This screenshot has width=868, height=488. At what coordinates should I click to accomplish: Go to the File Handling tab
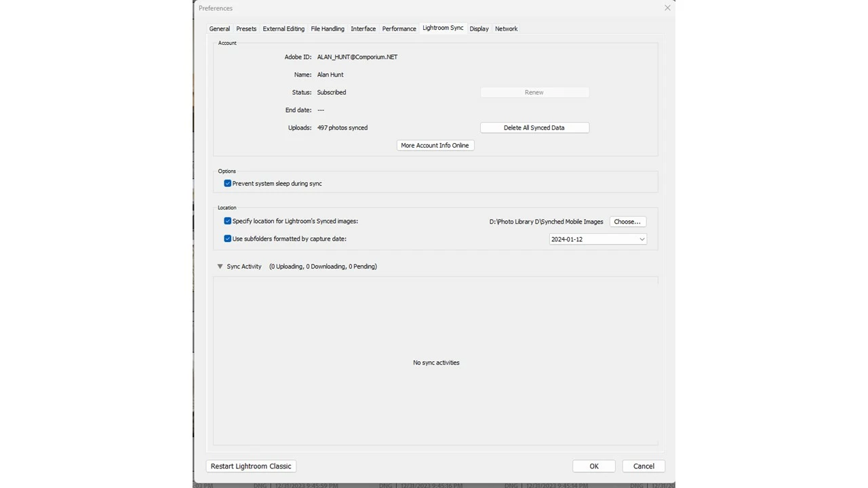tap(328, 28)
